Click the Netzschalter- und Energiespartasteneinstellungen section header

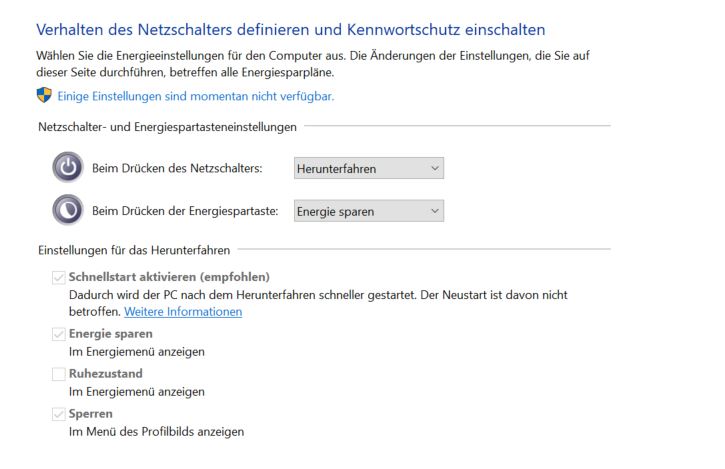[x=167, y=127]
